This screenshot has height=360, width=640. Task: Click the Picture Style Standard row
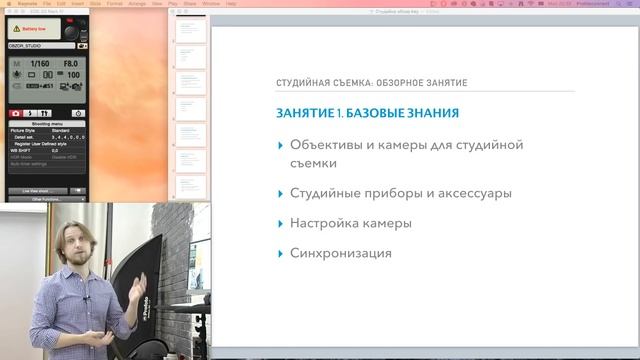point(47,131)
